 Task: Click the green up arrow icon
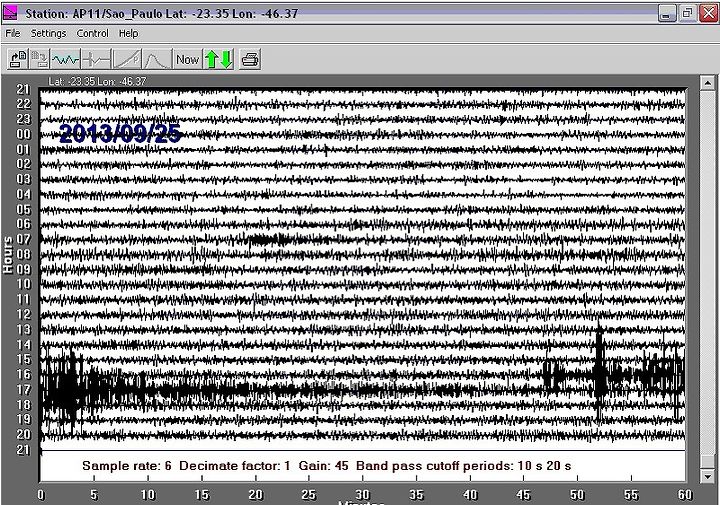[211, 59]
